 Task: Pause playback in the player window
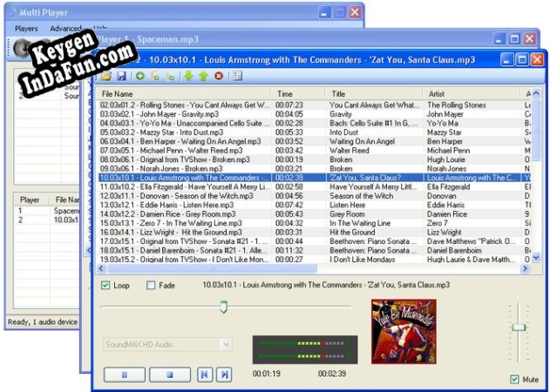click(125, 375)
